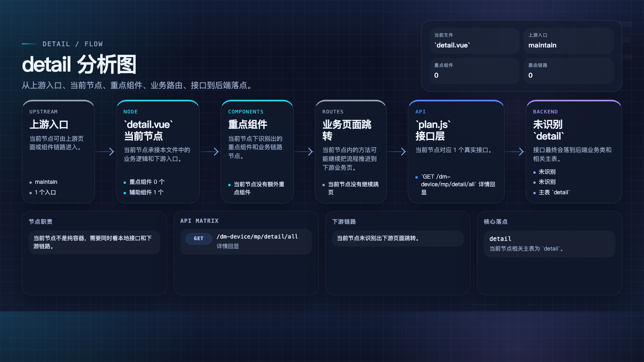Click the 重点组件 count value 0

[x=436, y=75]
